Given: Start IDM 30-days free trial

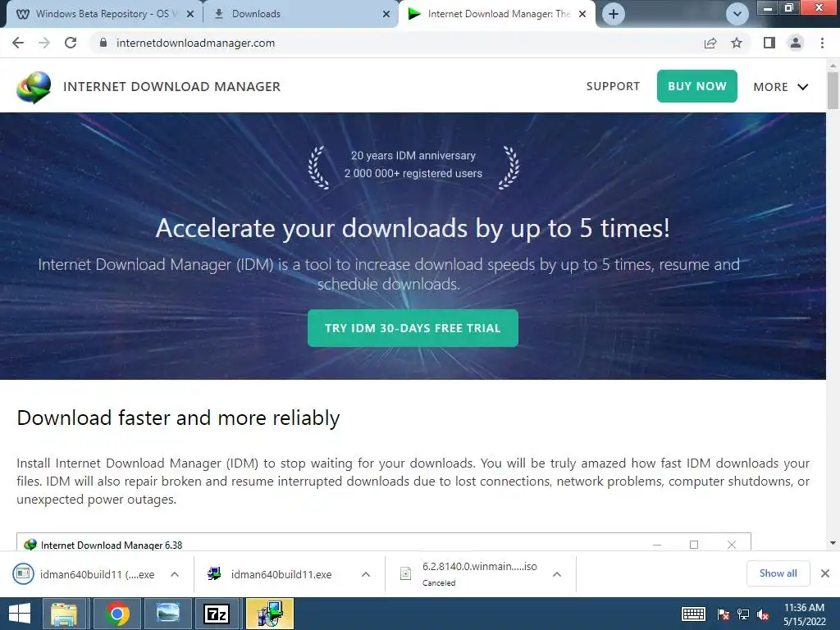Looking at the screenshot, I should [x=413, y=328].
